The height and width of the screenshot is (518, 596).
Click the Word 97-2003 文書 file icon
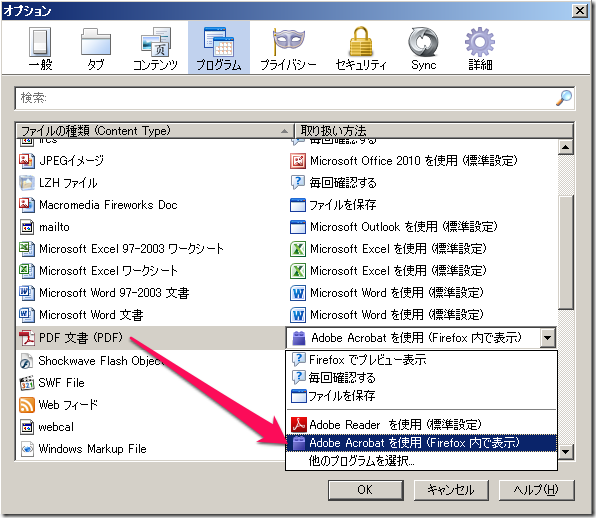tap(27, 293)
